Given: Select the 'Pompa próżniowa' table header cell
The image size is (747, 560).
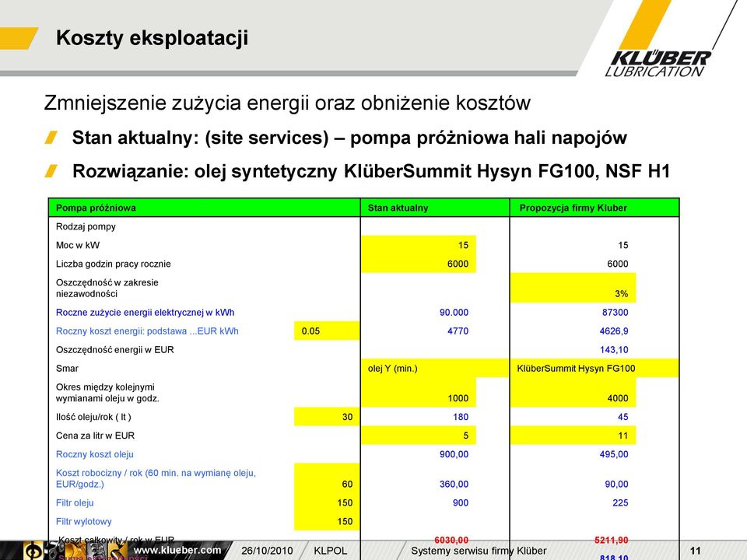Looking at the screenshot, I should (x=205, y=208).
